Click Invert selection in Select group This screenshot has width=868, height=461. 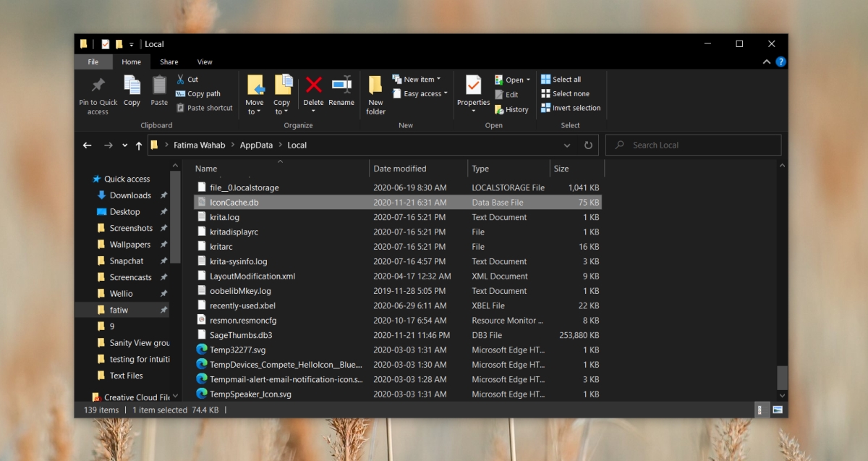point(571,108)
